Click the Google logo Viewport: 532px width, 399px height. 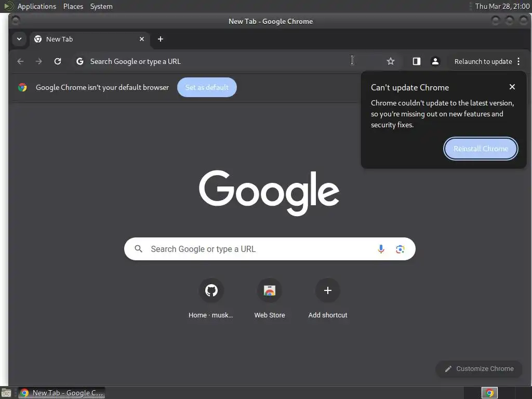pyautogui.click(x=269, y=192)
